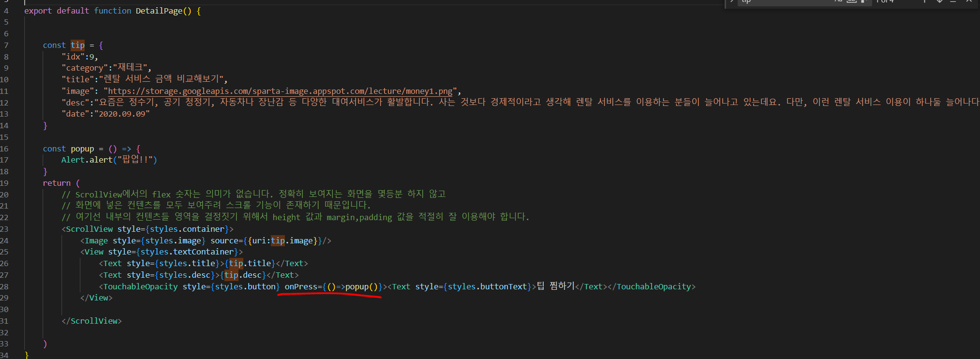Click 'tip.title' expression on line 26

pos(250,263)
